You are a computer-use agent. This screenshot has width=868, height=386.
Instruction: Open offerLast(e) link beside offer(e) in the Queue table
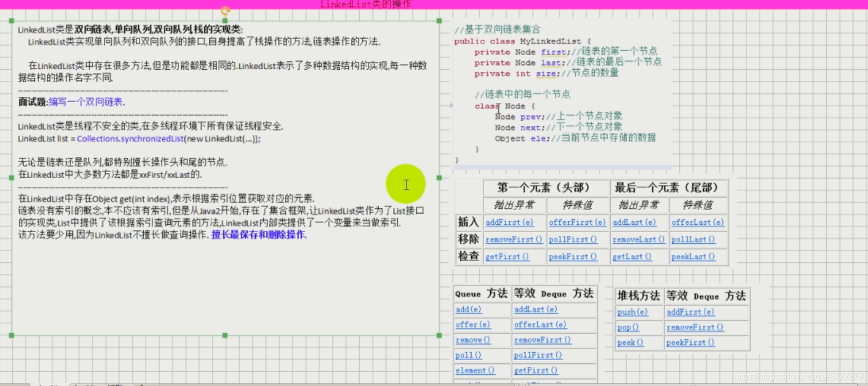coord(540,325)
